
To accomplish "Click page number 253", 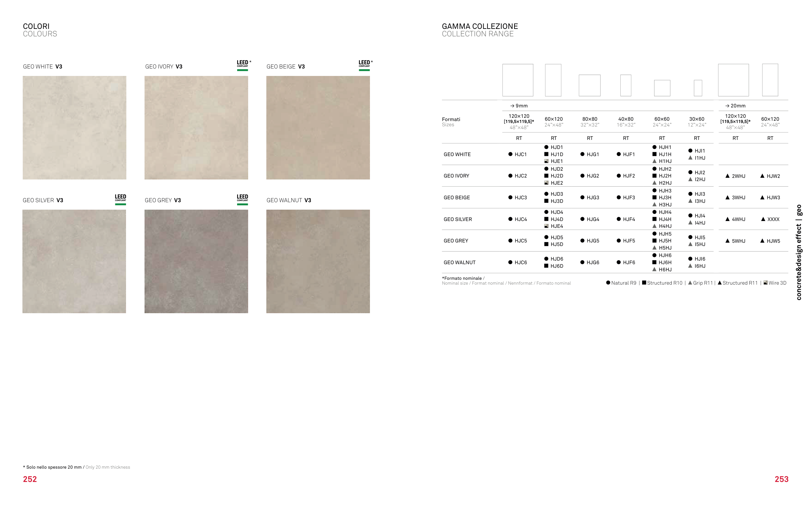I will (781, 479).
